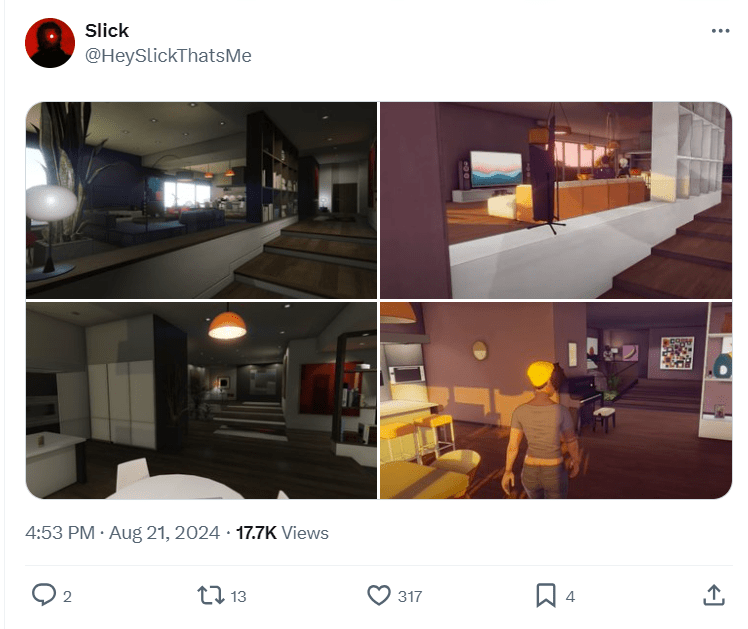Click the 17.7K Views count
The image size is (748, 629).
282,533
